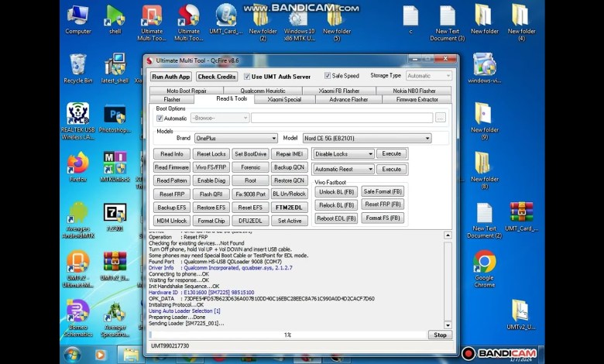Open the latest_shell desktop icon

(115, 69)
